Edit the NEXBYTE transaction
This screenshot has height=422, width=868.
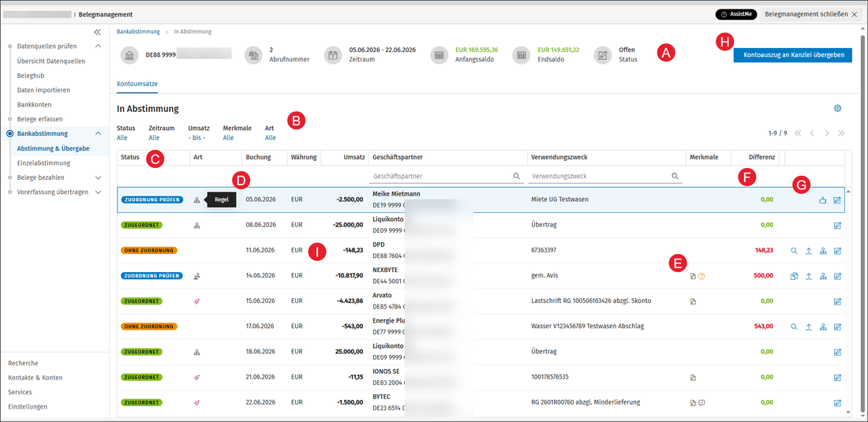(837, 276)
